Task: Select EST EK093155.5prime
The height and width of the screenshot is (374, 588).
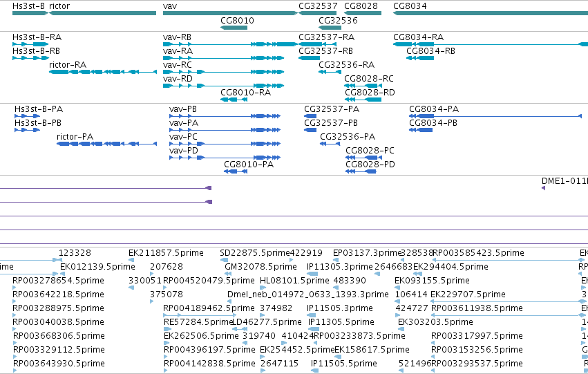Action: click(432, 281)
